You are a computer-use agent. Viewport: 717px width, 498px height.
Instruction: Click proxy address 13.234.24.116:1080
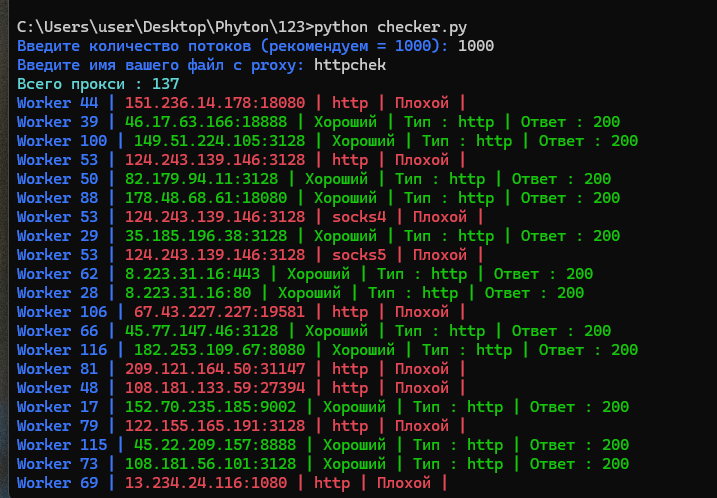[206, 483]
